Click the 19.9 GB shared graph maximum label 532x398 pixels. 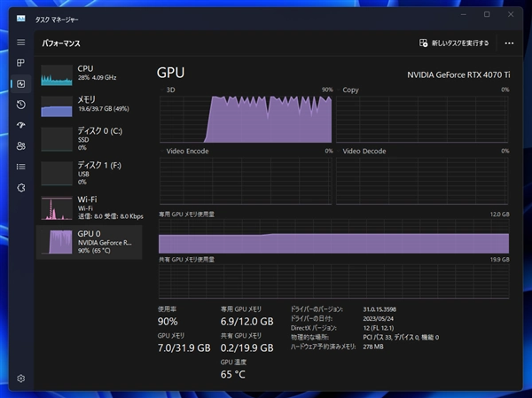[500, 260]
